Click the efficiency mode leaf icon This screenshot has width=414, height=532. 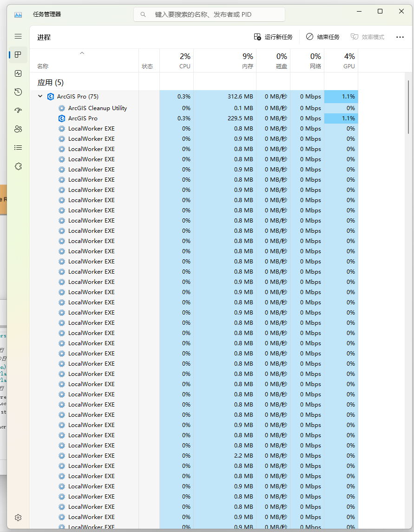click(x=354, y=37)
